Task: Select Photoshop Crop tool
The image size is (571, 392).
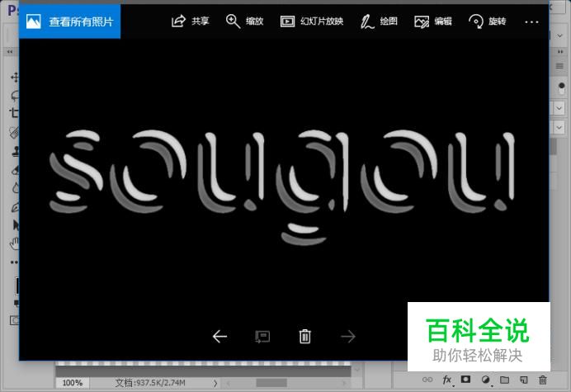Action: [x=15, y=112]
